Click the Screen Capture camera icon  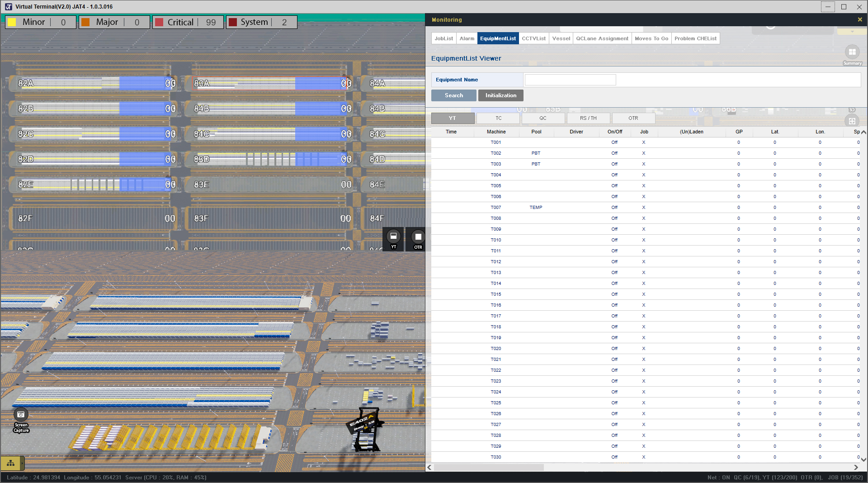[x=21, y=415]
